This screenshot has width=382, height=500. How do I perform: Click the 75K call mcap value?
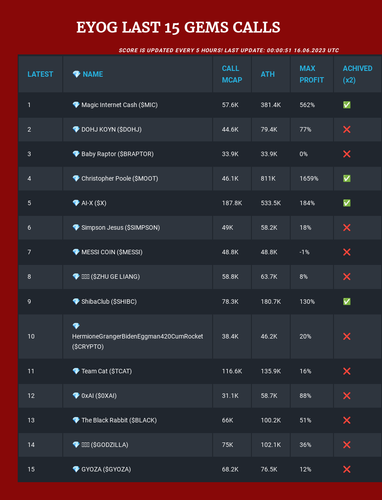tap(227, 445)
